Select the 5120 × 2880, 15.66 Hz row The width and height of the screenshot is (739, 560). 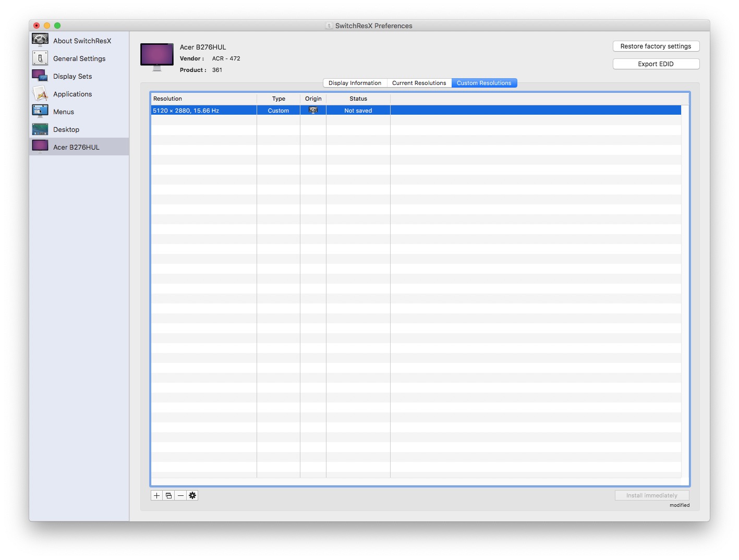click(x=416, y=111)
